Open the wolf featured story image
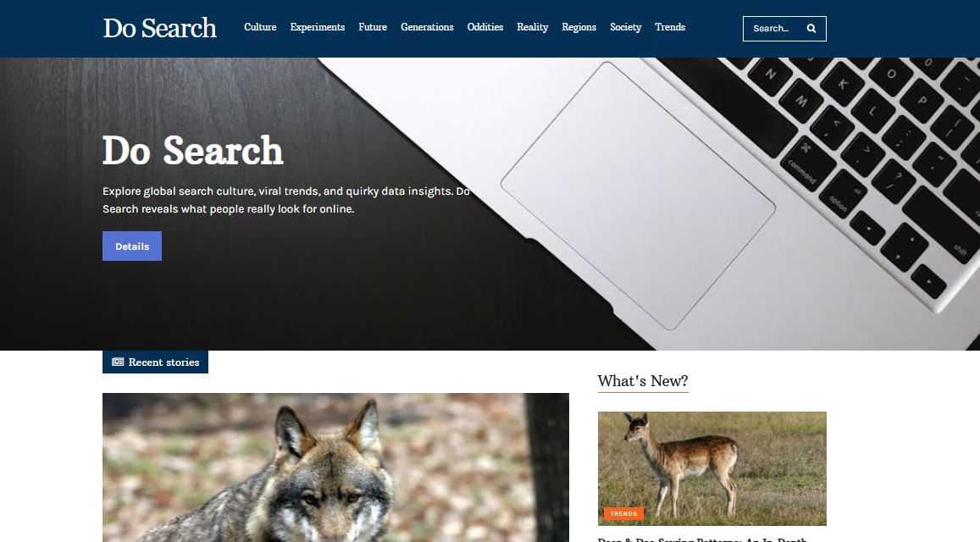 (335, 467)
